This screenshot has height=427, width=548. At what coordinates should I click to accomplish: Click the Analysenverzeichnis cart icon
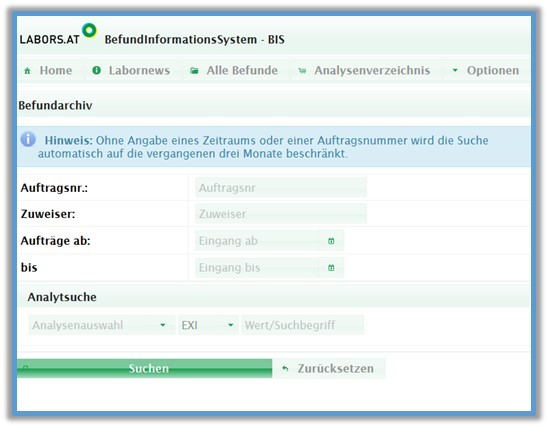click(x=302, y=71)
